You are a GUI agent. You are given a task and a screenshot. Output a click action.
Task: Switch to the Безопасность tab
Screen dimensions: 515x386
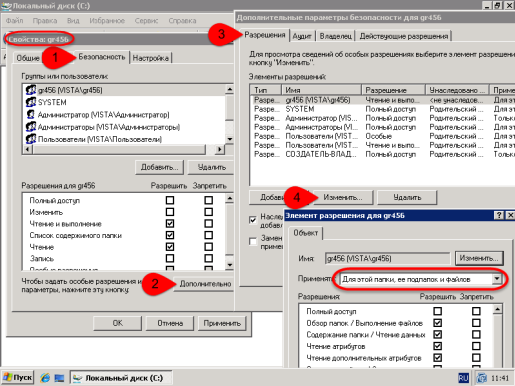click(x=102, y=57)
